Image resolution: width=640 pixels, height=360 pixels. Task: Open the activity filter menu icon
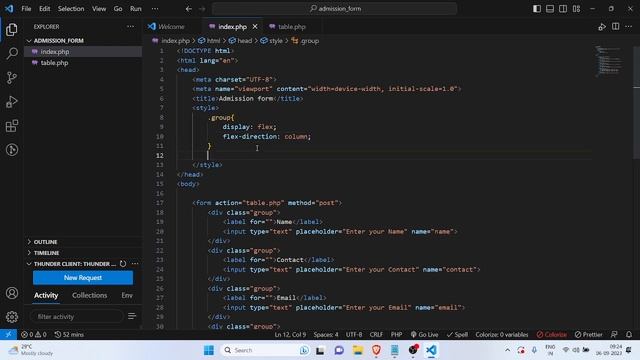132,316
